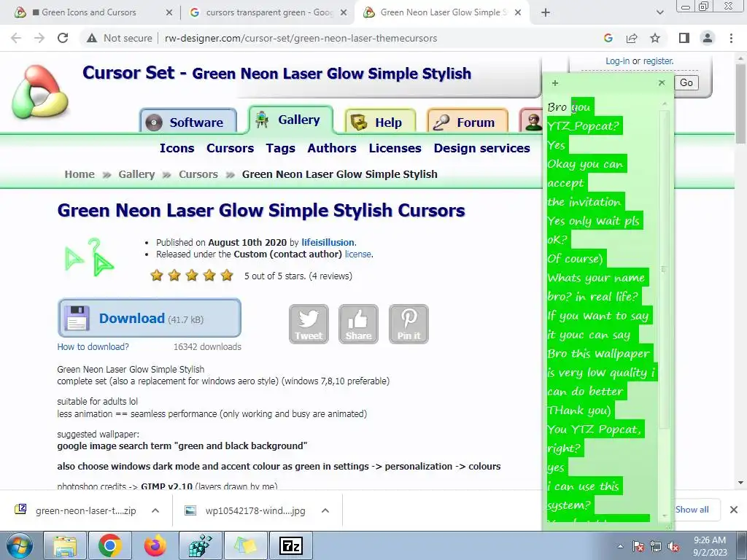Open the Windows Start menu
747x560 pixels.
[x=19, y=545]
